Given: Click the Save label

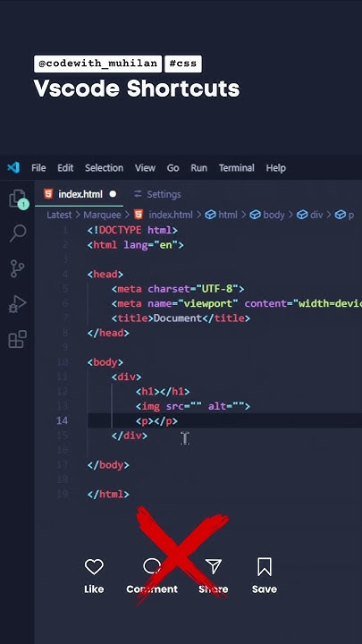Looking at the screenshot, I should point(265,589).
